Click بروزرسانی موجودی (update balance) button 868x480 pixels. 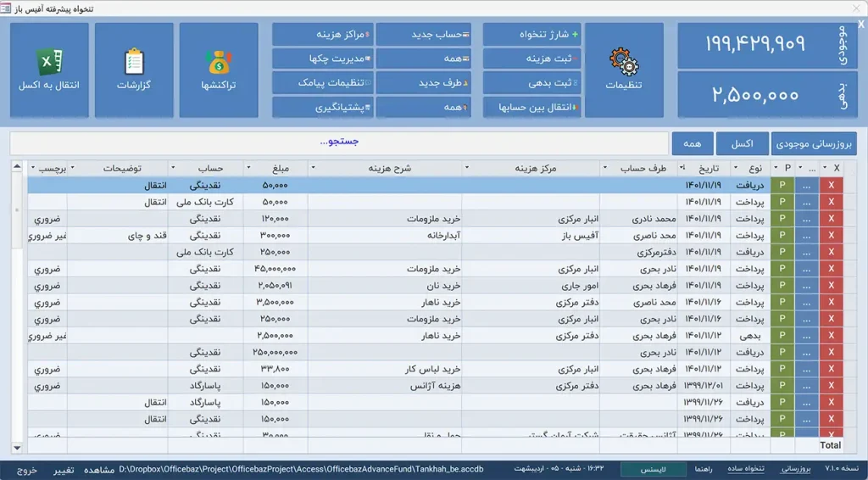[814, 144]
